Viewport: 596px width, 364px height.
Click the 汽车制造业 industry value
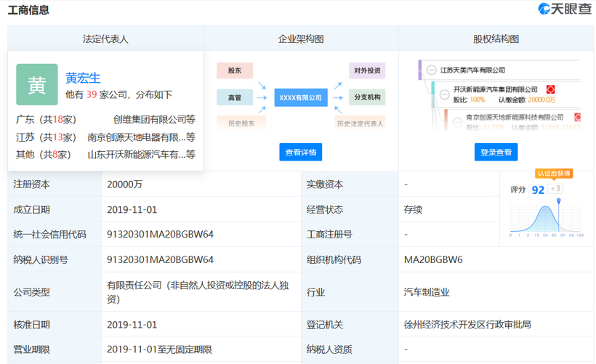click(x=427, y=292)
